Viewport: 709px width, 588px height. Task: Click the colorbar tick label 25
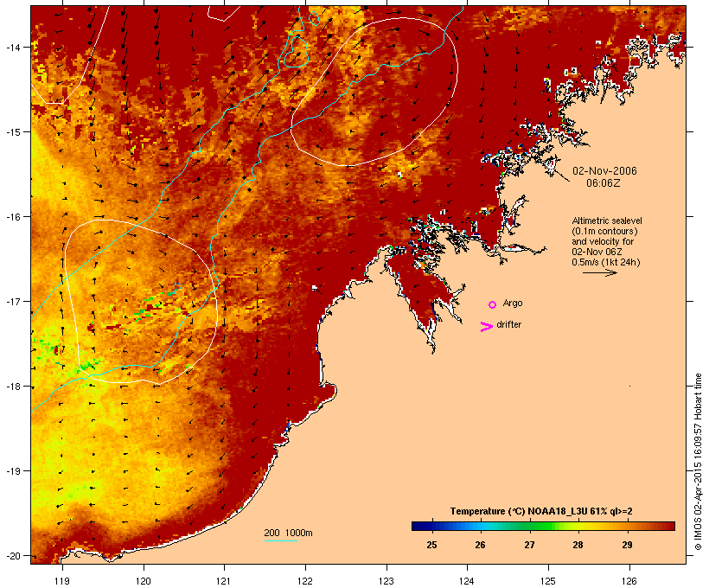[x=431, y=545]
